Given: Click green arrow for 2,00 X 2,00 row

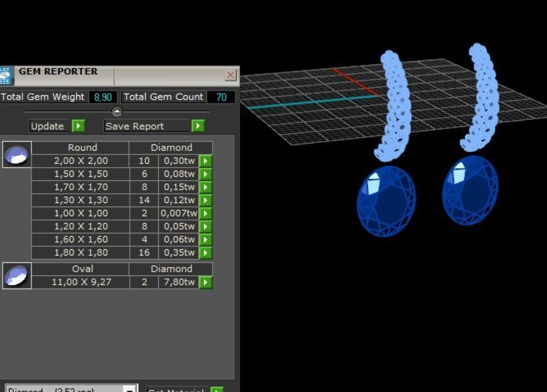Looking at the screenshot, I should 206,161.
